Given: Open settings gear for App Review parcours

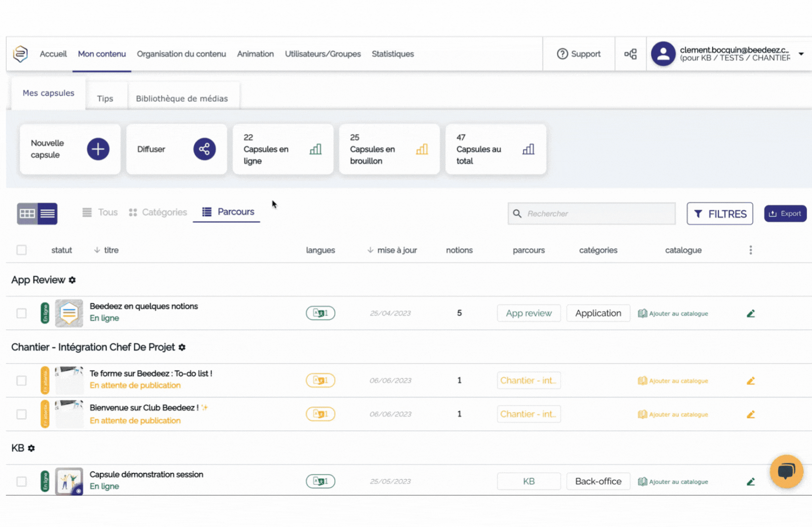Looking at the screenshot, I should tap(72, 280).
